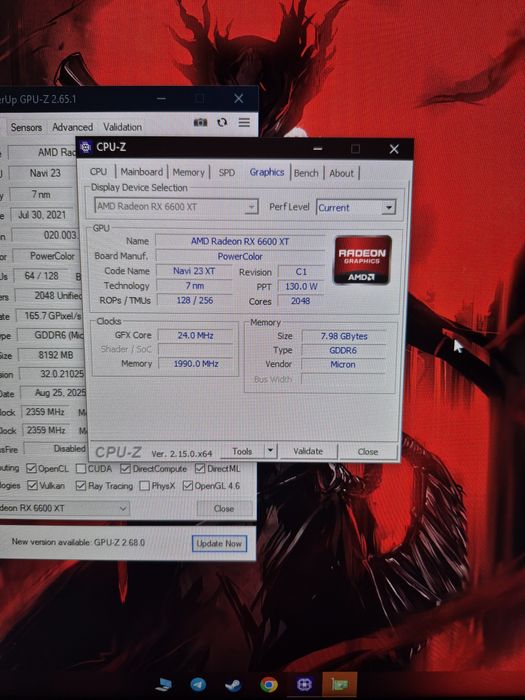Toggle the PhysX checkbox in GPU-Z
Viewport: 525px width, 700px height.
pos(144,486)
